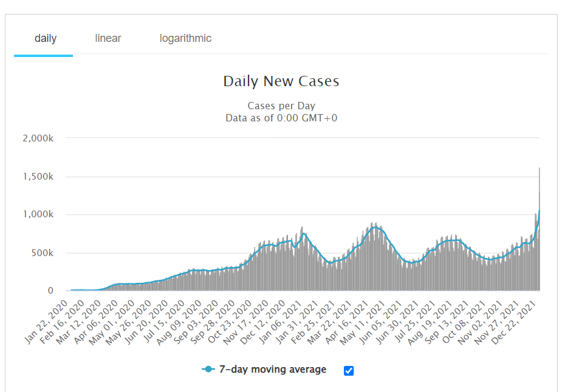Image resolution: width=562 pixels, height=392 pixels.
Task: Click the Aug 19, 2021 x-axis label
Action: click(x=430, y=322)
